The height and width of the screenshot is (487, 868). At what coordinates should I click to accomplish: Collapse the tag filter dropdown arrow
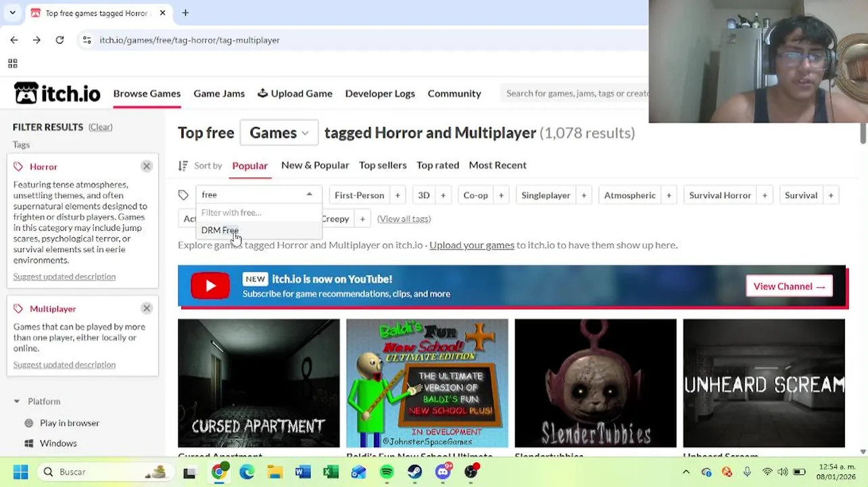point(310,195)
